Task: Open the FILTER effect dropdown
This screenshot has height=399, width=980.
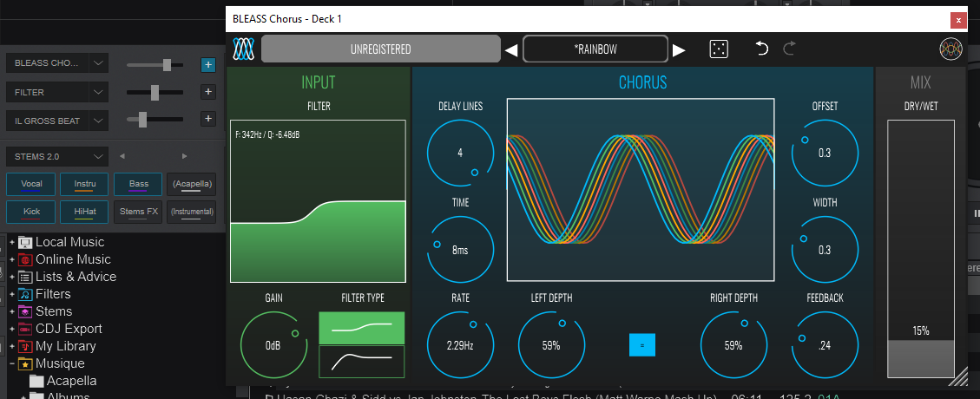Action: tap(98, 92)
